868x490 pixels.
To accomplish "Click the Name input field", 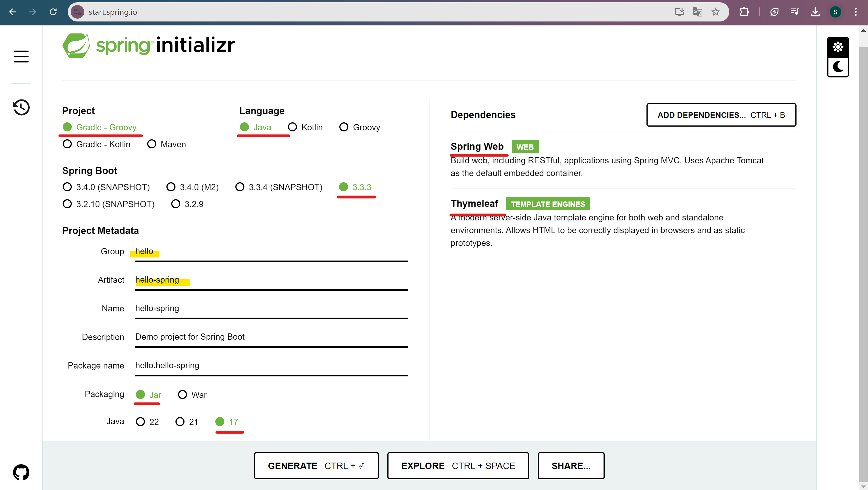I will [272, 309].
